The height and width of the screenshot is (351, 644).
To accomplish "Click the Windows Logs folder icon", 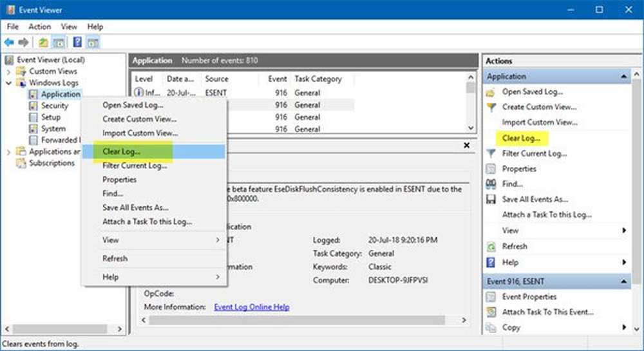I will click(x=21, y=83).
